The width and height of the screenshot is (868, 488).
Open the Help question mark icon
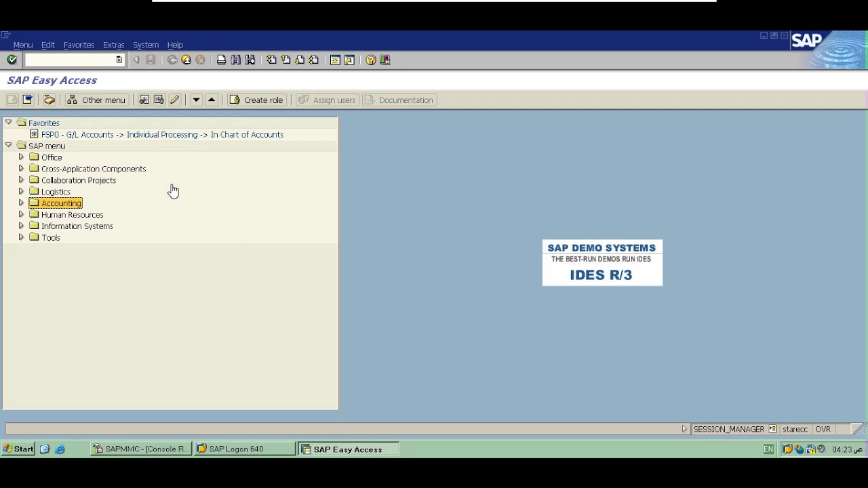[x=371, y=60]
